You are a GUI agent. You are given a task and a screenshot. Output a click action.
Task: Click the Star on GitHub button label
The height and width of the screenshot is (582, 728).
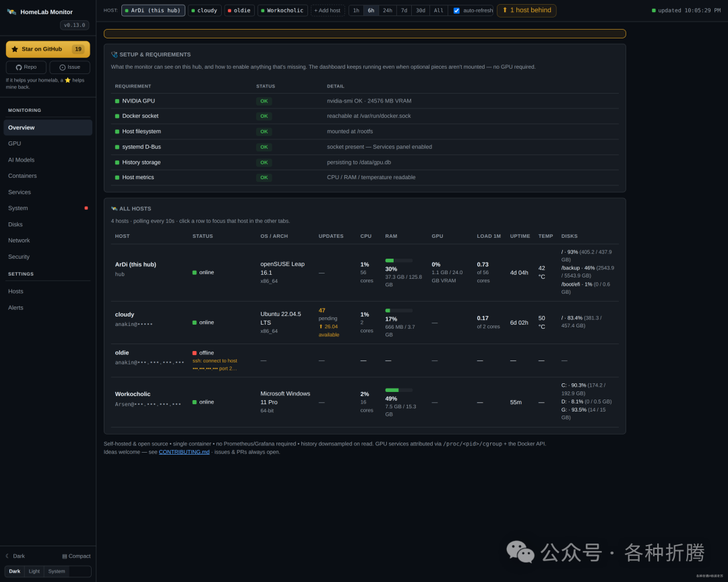(42, 49)
